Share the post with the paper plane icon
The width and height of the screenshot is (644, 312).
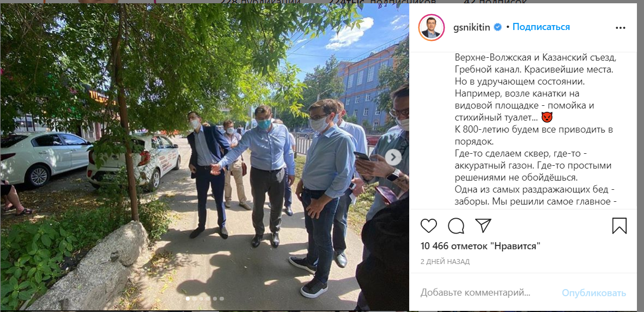483,226
